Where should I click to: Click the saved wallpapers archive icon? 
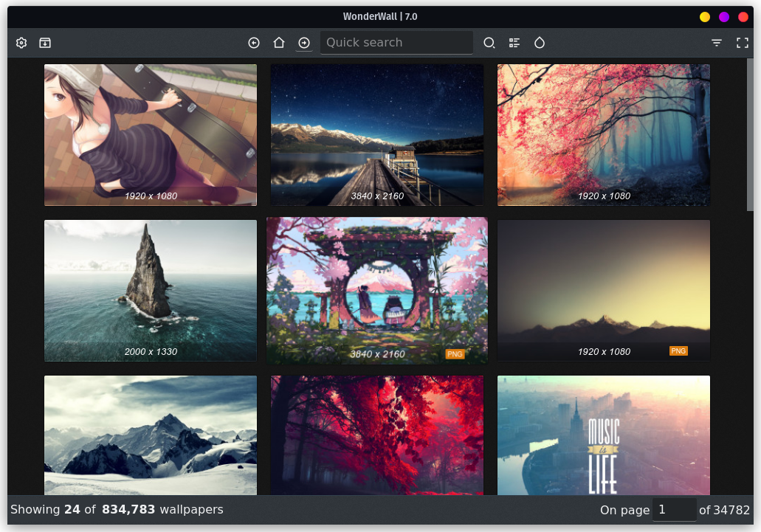[45, 42]
